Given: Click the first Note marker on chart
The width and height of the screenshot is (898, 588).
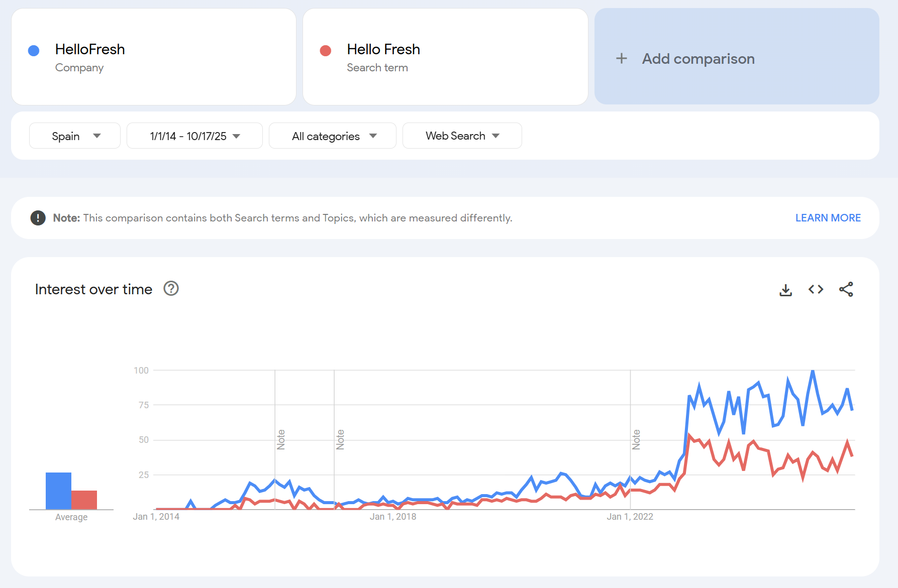Looking at the screenshot, I should pos(281,439).
